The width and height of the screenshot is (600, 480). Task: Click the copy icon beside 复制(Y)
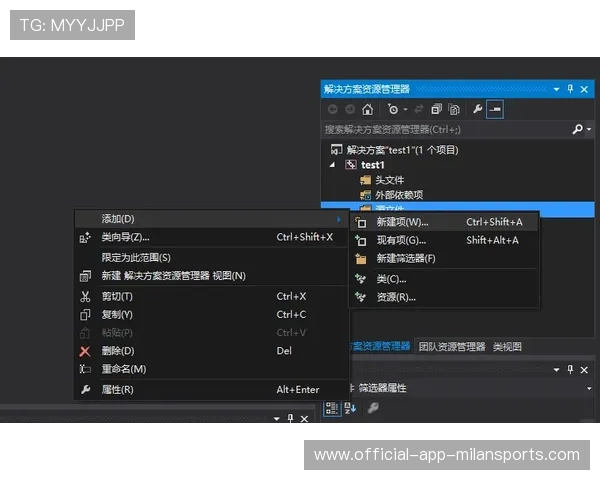[x=85, y=315]
